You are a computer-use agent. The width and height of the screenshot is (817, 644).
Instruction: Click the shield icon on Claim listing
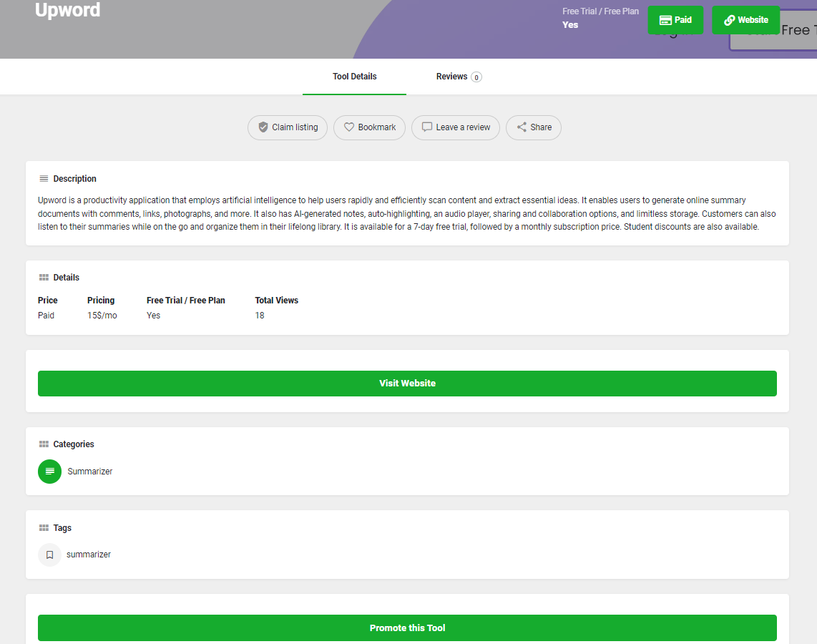[x=263, y=127]
